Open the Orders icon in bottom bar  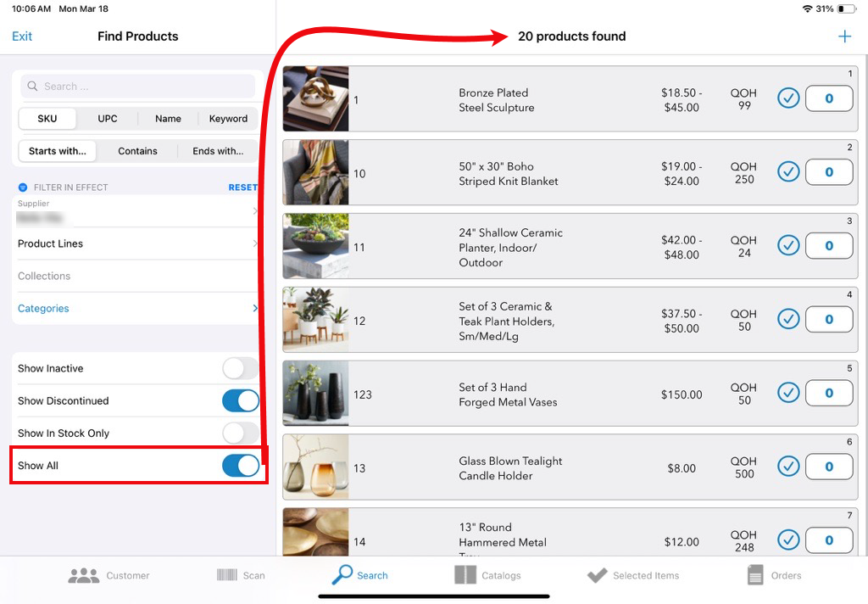click(755, 575)
